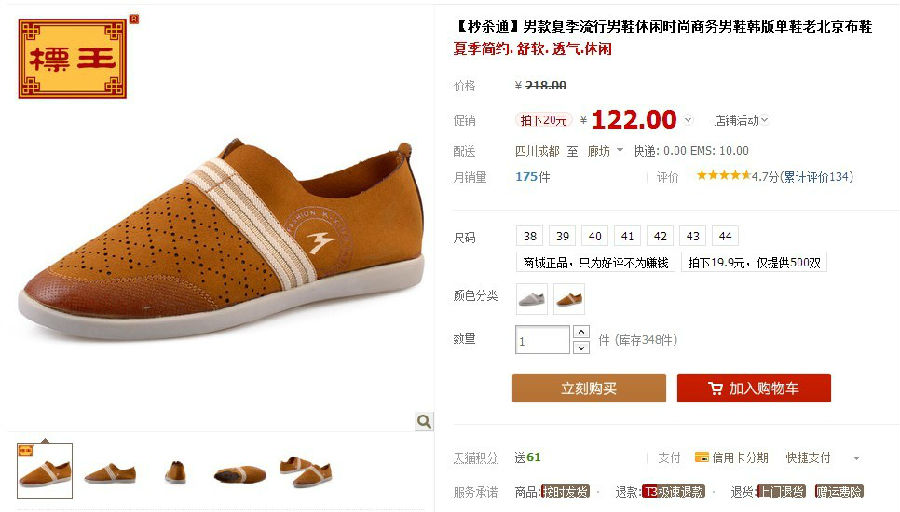Increase quantity with the up arrow
900x512 pixels.
(581, 332)
